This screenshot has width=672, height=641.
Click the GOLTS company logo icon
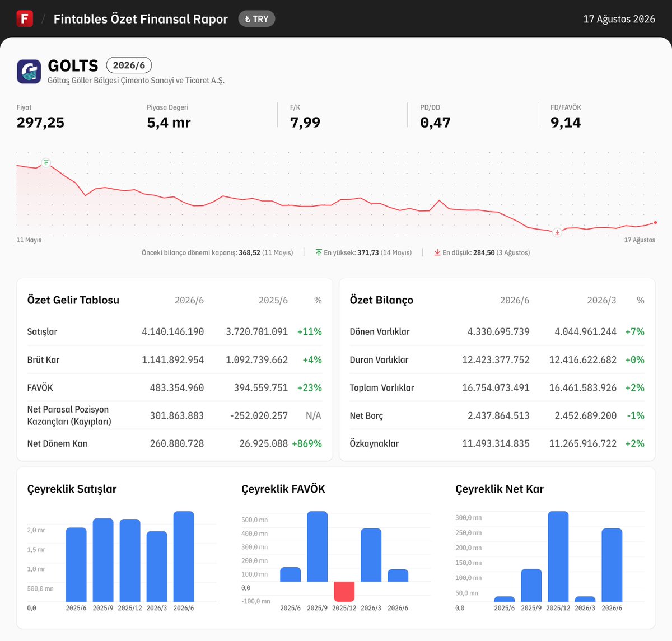pos(29,72)
